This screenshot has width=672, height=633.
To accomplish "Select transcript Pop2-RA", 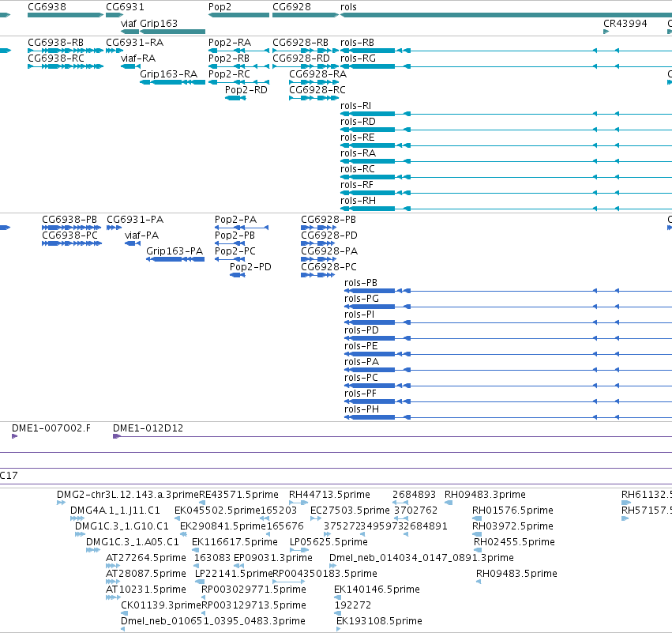I will coord(238,51).
